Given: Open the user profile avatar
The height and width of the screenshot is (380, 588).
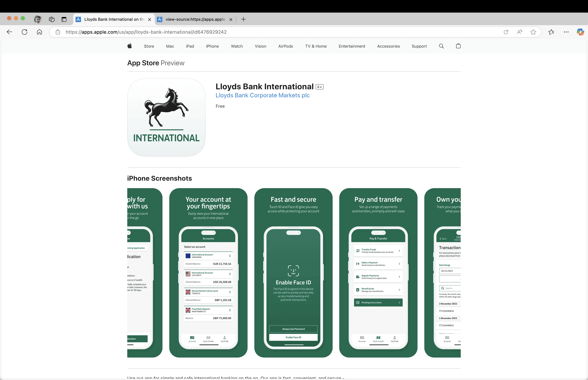Looking at the screenshot, I should click(38, 19).
